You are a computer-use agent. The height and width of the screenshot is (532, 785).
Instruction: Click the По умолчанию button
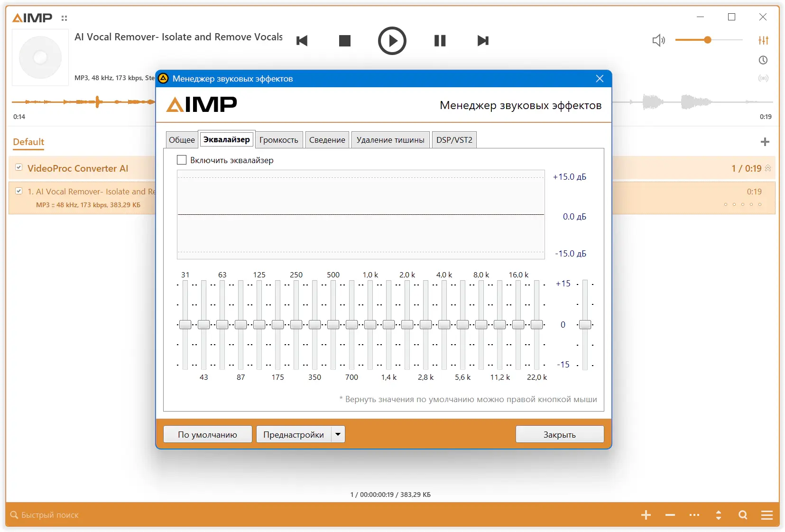208,434
